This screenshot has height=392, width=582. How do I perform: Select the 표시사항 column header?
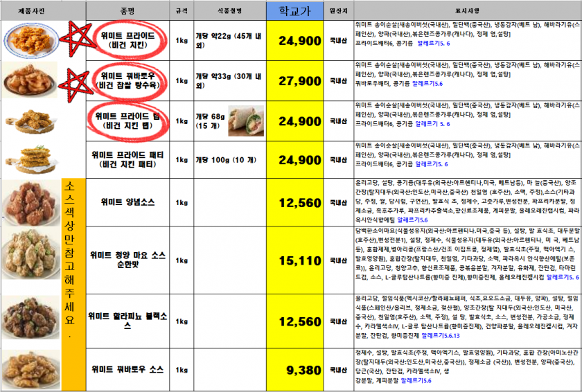coord(467,11)
